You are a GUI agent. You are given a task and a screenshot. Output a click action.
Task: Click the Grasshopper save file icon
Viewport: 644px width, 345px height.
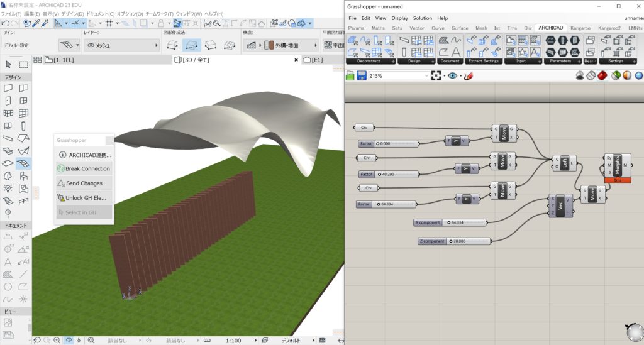[x=362, y=76]
